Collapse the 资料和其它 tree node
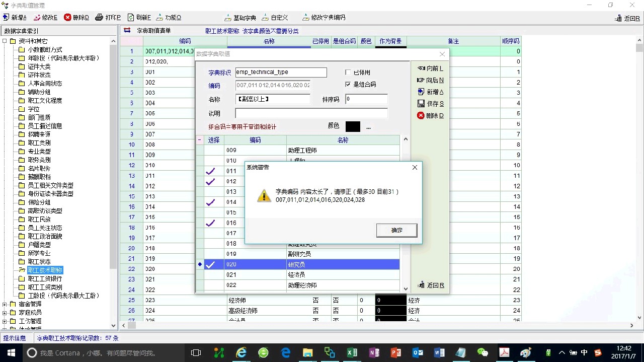Screen dimensions: 644x362 5,41
